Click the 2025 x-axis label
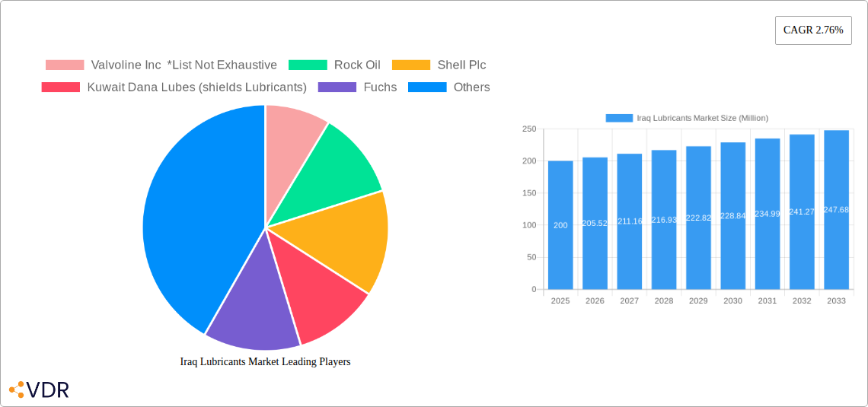Image resolution: width=868 pixels, height=407 pixels. [x=560, y=300]
